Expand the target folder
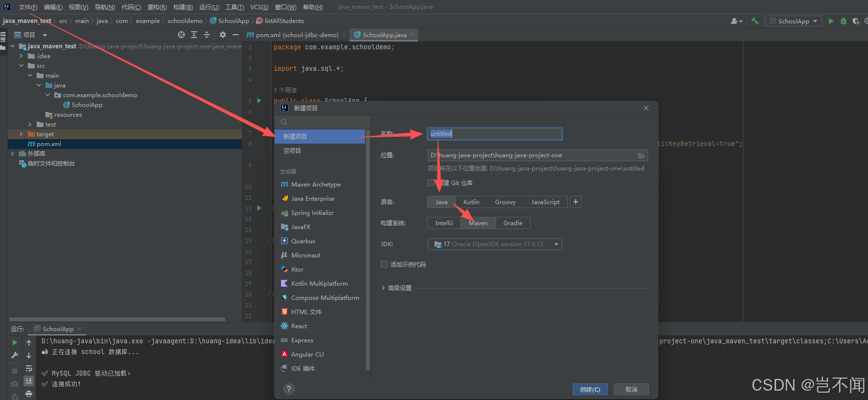 (x=21, y=134)
